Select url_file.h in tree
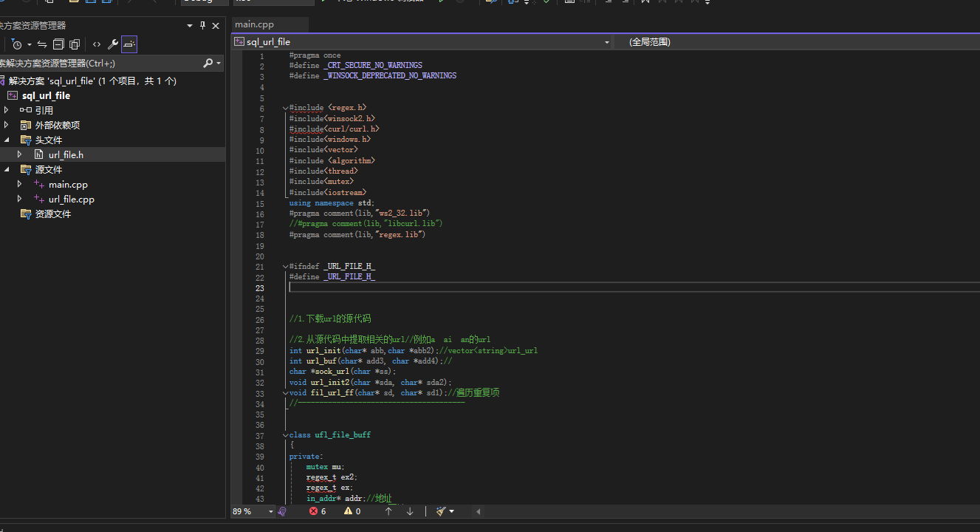The height and width of the screenshot is (532, 980). [66, 155]
